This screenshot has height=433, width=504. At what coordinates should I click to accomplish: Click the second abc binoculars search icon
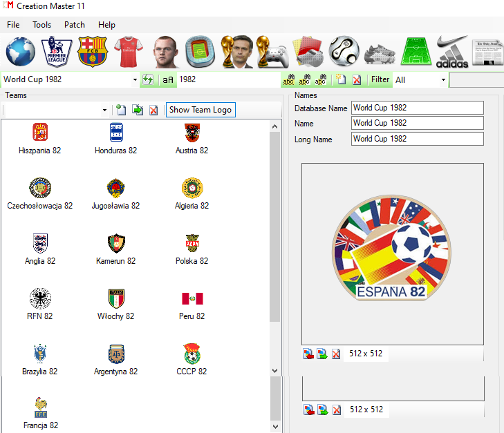pos(304,79)
